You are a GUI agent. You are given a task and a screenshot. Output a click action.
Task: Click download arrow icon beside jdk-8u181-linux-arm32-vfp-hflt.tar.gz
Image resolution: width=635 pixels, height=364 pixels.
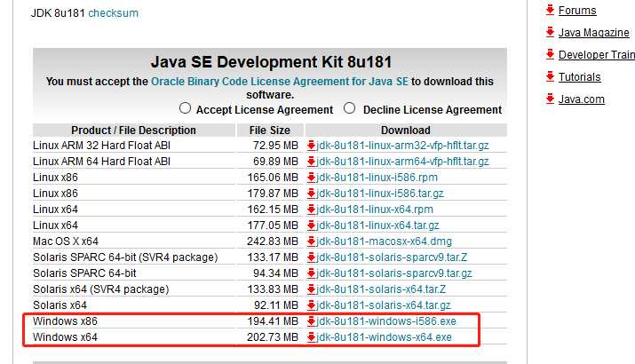[x=311, y=146]
